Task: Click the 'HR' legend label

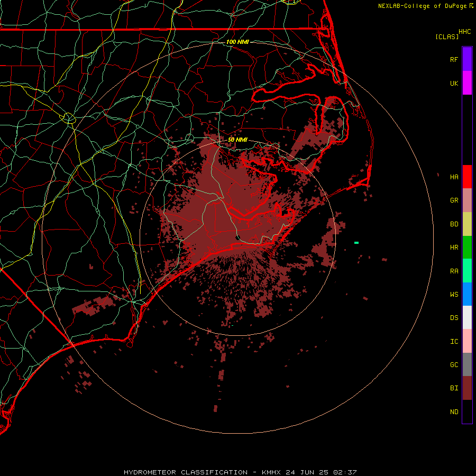Action: click(x=454, y=248)
